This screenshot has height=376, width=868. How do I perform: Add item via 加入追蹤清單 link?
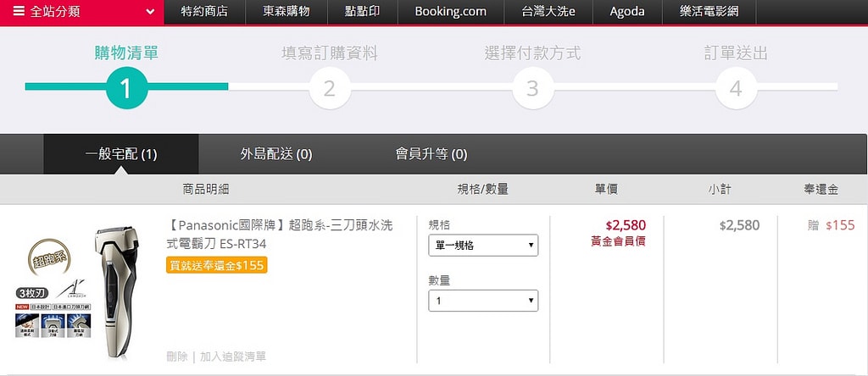point(233,357)
